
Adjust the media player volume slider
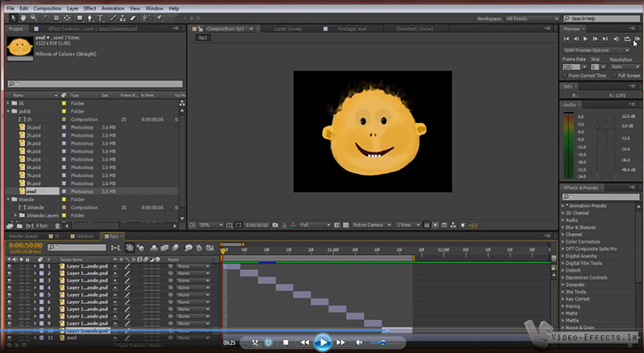384,343
